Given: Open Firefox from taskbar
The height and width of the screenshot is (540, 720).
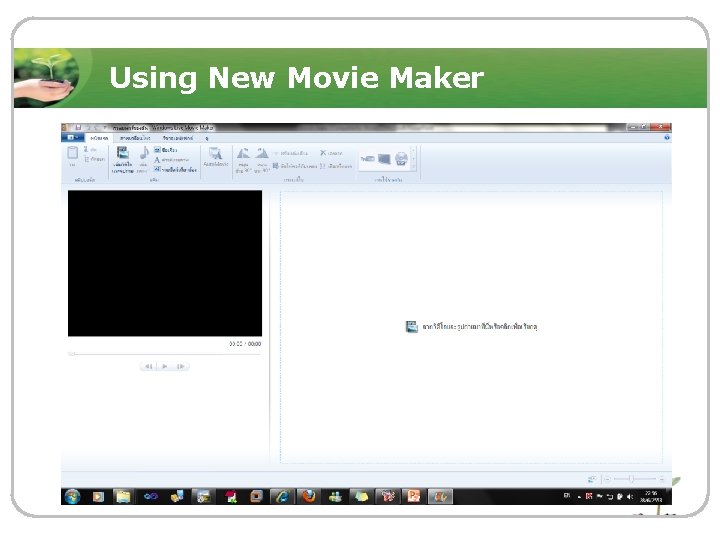Looking at the screenshot, I should 309,496.
